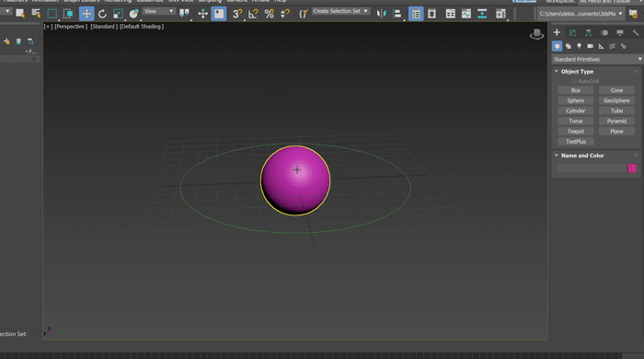Open Select by Name tool
This screenshot has width=644, height=359.
click(36, 14)
